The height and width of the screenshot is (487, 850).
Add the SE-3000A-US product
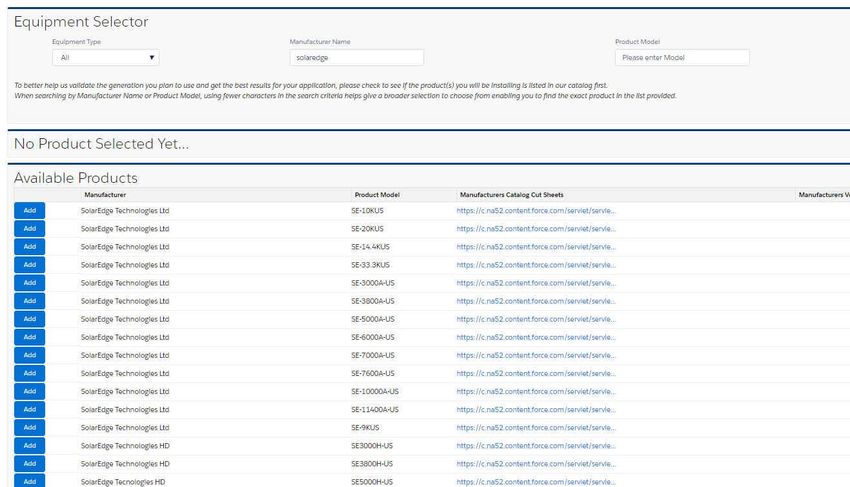pyautogui.click(x=30, y=283)
